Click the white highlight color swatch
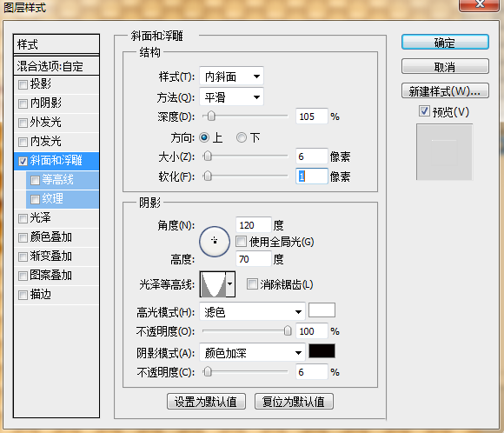504x433 pixels. [x=322, y=310]
